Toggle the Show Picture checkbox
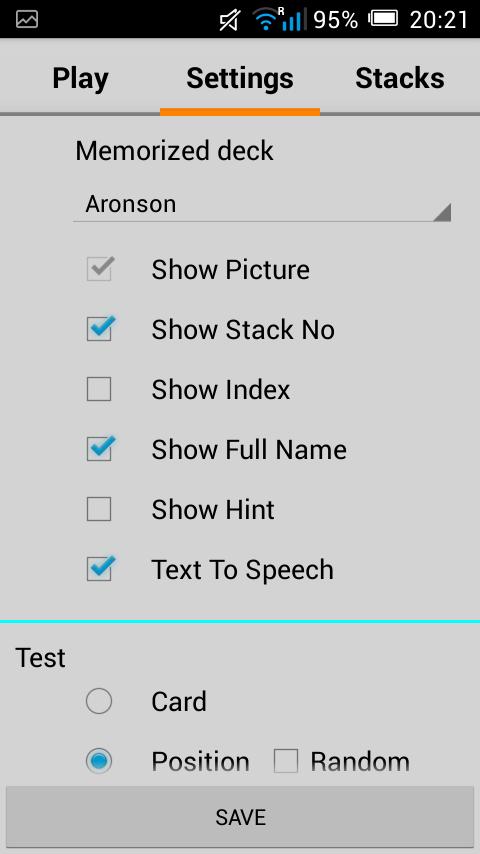 (100, 269)
